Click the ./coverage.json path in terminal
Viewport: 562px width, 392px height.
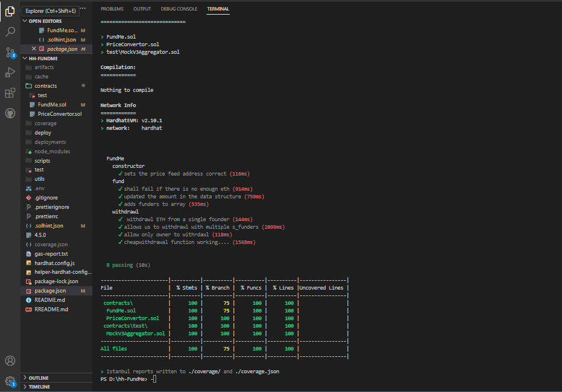pos(257,372)
